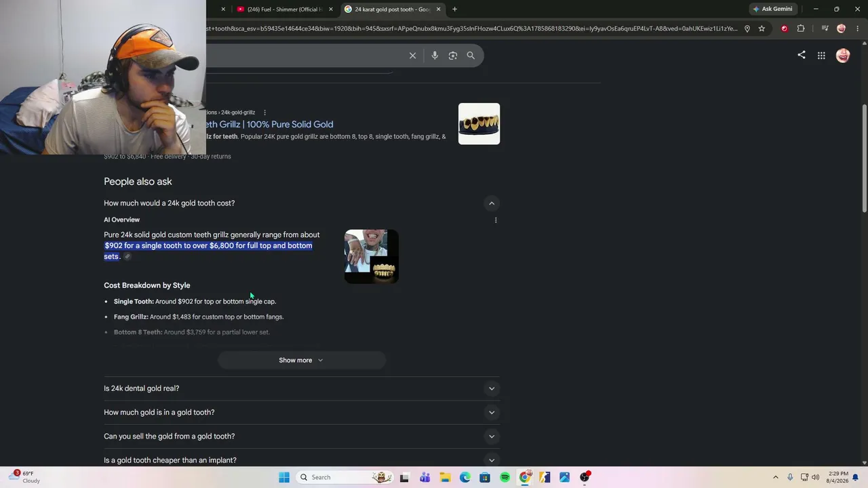This screenshot has width=868, height=488.
Task: Click the magnifying glass search icon
Action: (471, 56)
